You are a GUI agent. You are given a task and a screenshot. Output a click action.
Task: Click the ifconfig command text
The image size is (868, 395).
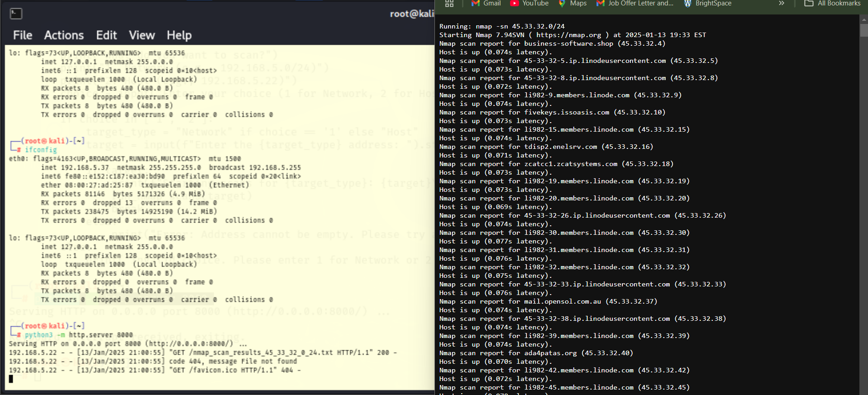click(41, 150)
